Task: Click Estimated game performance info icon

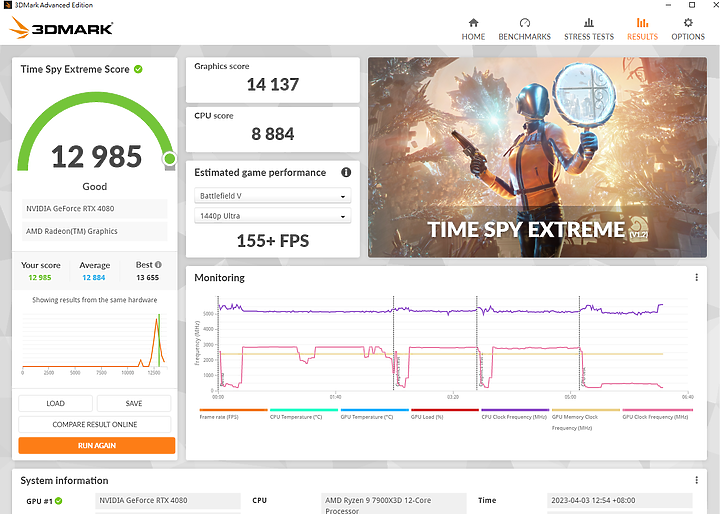Action: pos(346,172)
